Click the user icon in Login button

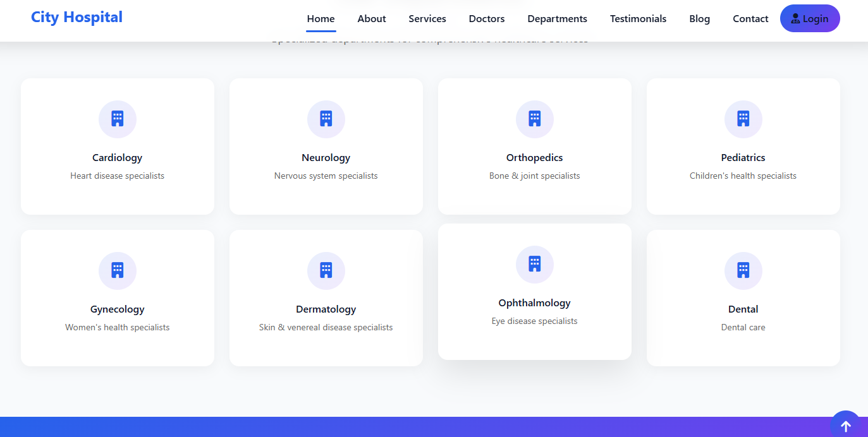coord(795,18)
